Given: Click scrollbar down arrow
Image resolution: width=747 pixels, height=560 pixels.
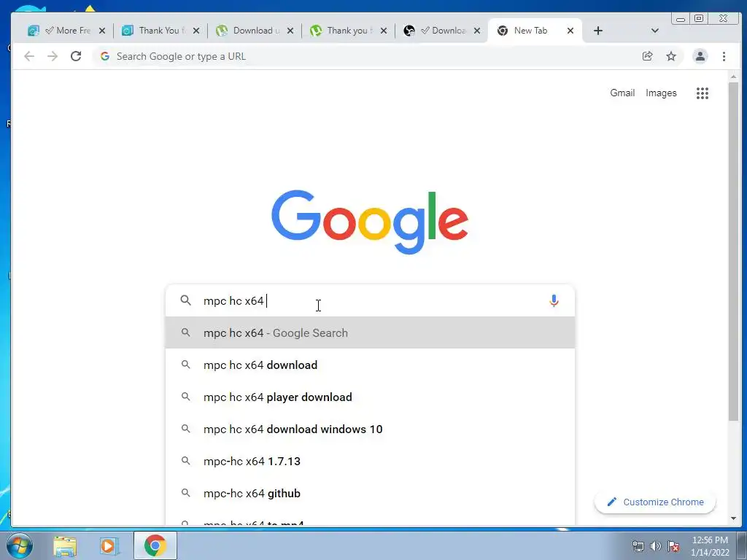Looking at the screenshot, I should pyautogui.click(x=733, y=518).
